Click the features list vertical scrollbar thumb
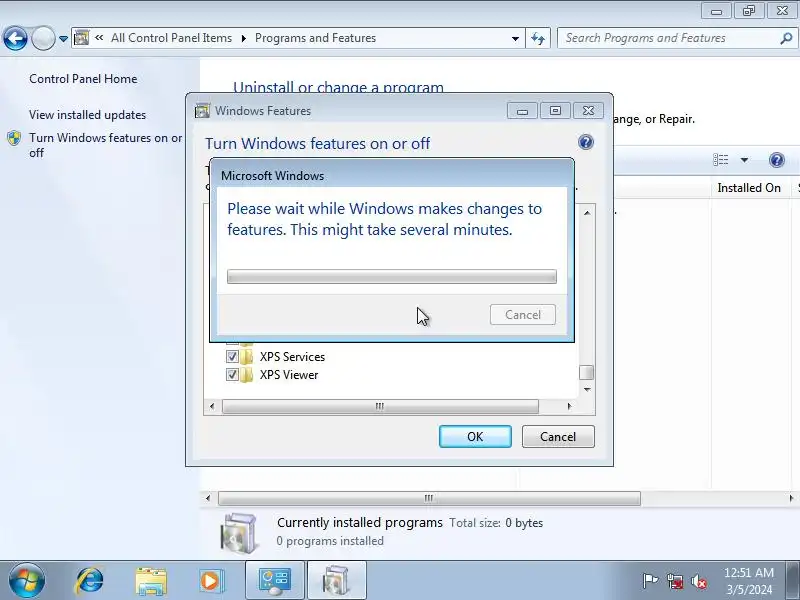This screenshot has width=800, height=600. coord(587,372)
